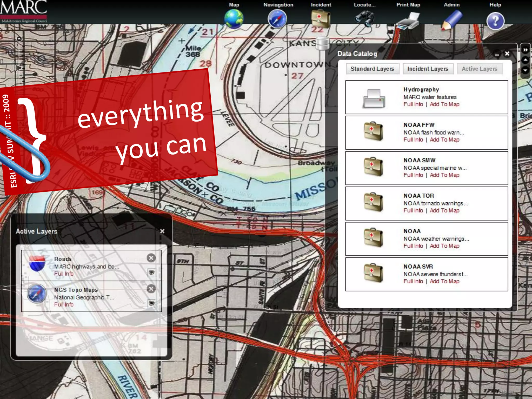This screenshot has height=399, width=532.
Task: Toggle visibility of the Roads layer
Action: 151,272
